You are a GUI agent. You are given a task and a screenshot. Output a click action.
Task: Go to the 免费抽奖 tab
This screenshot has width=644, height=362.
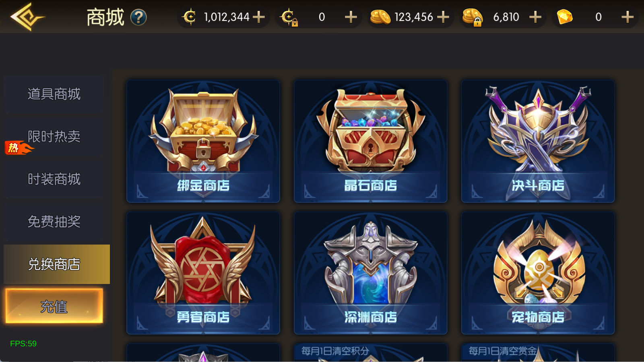(54, 222)
